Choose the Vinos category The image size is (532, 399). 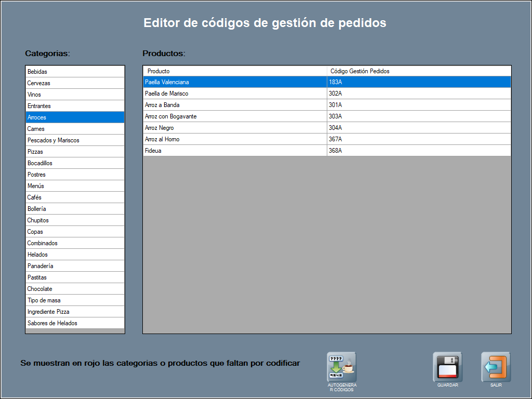coord(75,95)
